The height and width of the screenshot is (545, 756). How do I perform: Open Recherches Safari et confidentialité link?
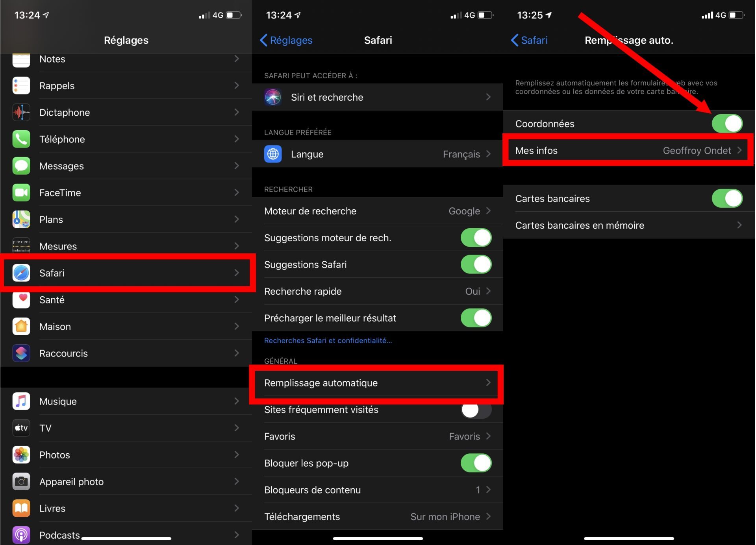[328, 341]
